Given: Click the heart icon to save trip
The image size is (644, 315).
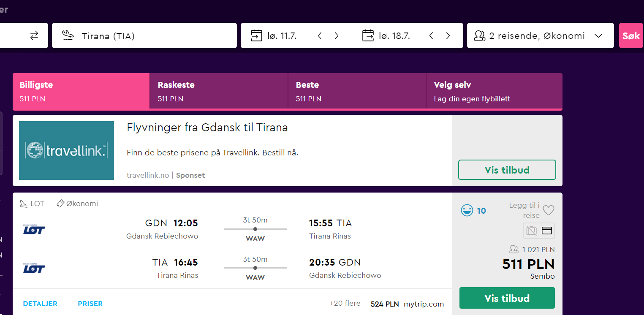Looking at the screenshot, I should click(548, 210).
